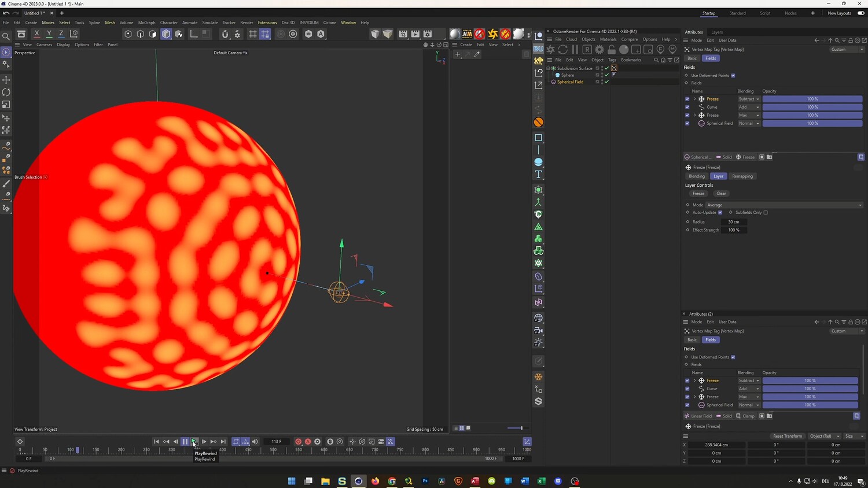The image size is (868, 488).
Task: Open the Mode dropdown showing Average
Action: (784, 205)
